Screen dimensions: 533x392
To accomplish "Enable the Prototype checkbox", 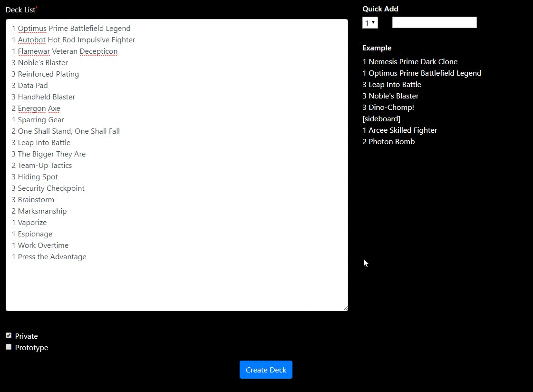I will (x=9, y=347).
